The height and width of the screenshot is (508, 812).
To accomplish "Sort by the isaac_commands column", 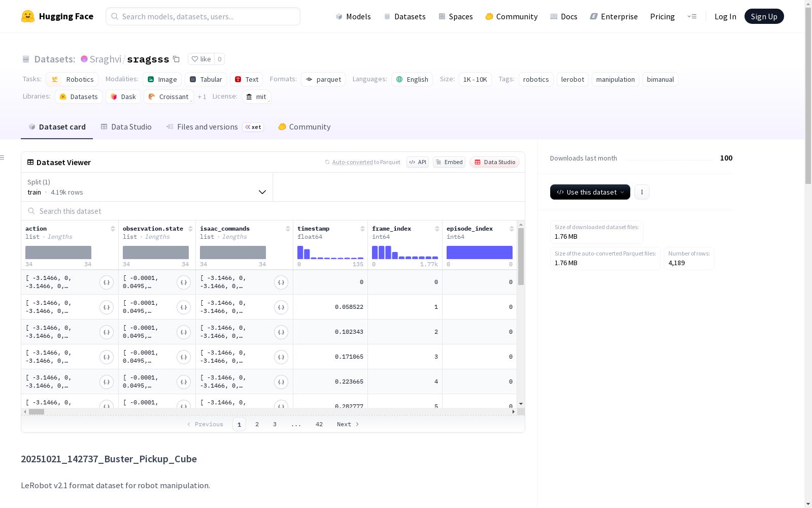I will (x=288, y=229).
